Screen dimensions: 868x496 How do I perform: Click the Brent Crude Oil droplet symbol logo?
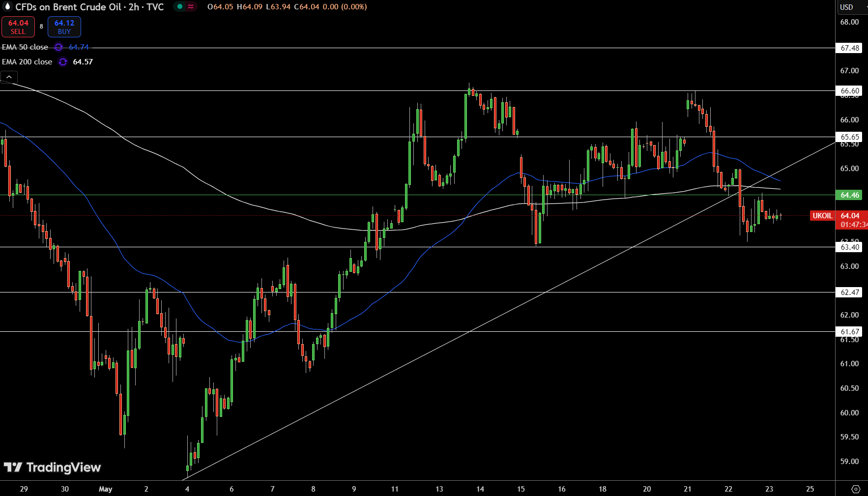pyautogui.click(x=7, y=7)
